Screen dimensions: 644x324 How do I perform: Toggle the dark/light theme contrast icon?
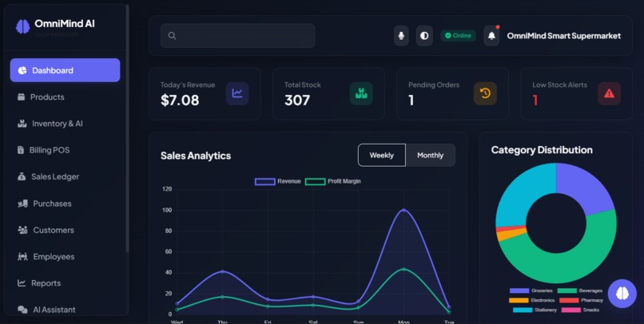point(424,36)
